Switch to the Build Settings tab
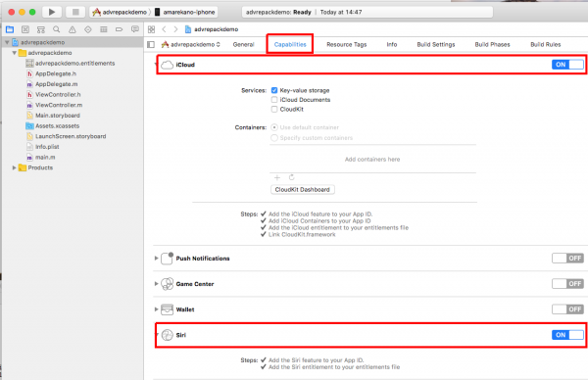 [x=436, y=45]
